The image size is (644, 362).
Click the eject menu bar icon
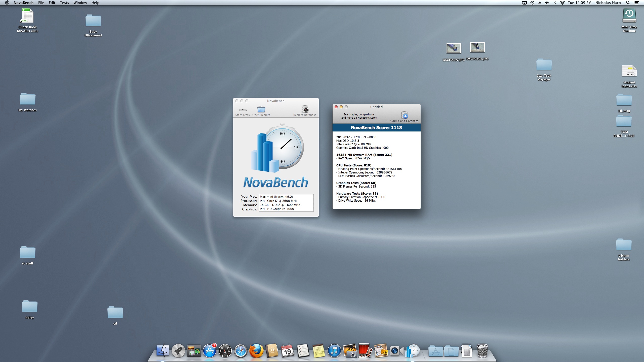click(540, 3)
